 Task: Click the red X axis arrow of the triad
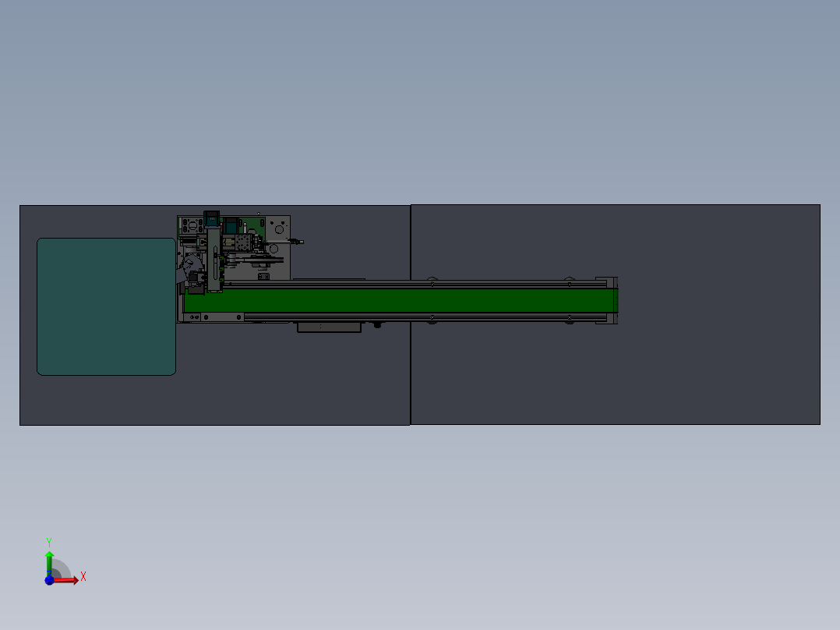pos(65,580)
